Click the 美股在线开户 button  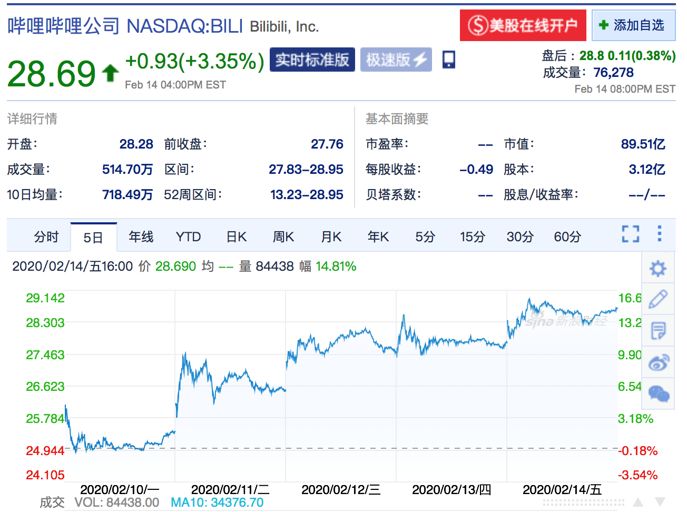pyautogui.click(x=523, y=25)
